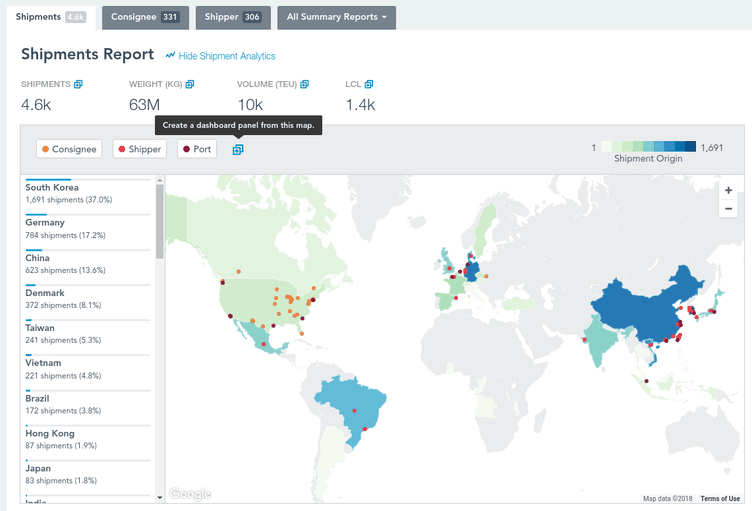
Task: Switch to the Shipments tab
Action: (x=50, y=17)
